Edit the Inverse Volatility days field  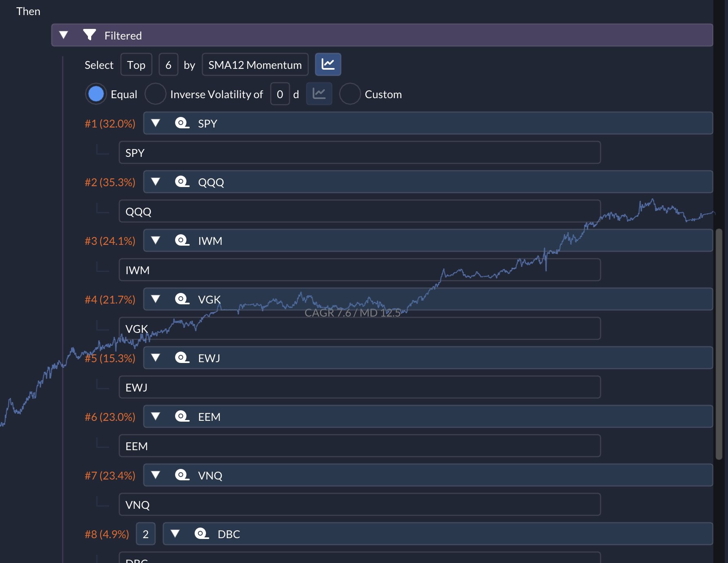click(280, 94)
